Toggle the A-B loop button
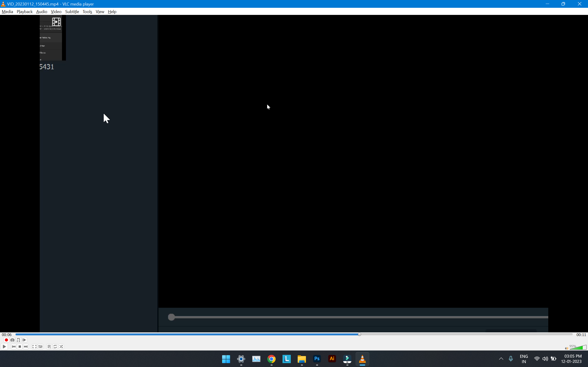Screen dimensions: 588x367 pos(18,340)
